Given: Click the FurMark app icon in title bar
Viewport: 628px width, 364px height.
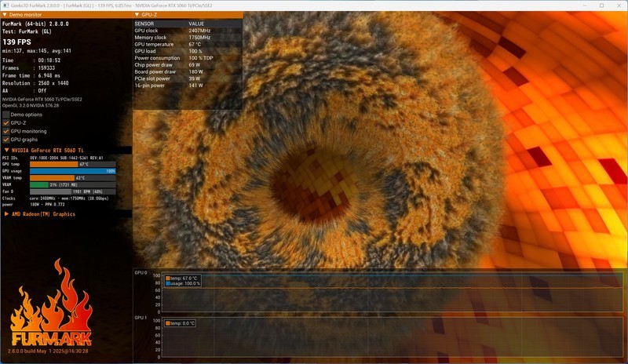Looking at the screenshot, I should pos(6,5).
